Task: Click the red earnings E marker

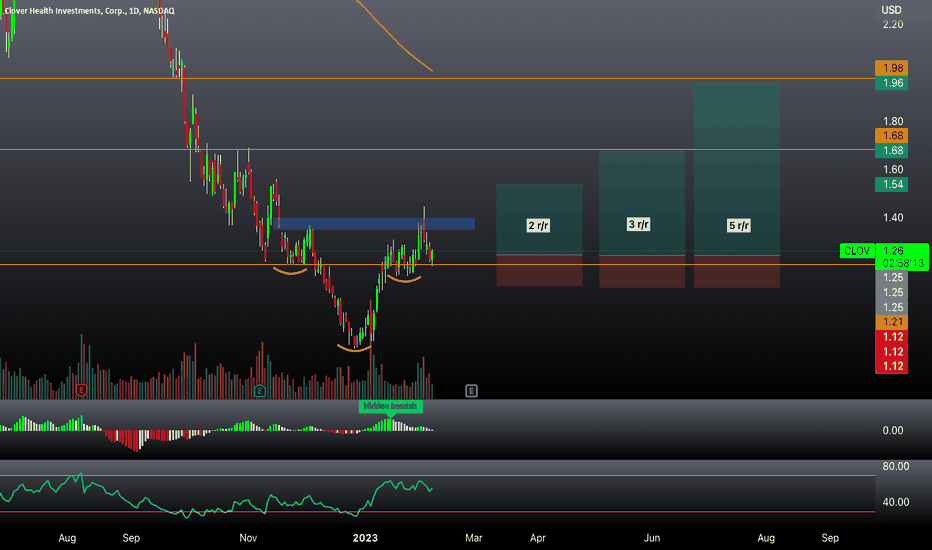Action: point(81,391)
